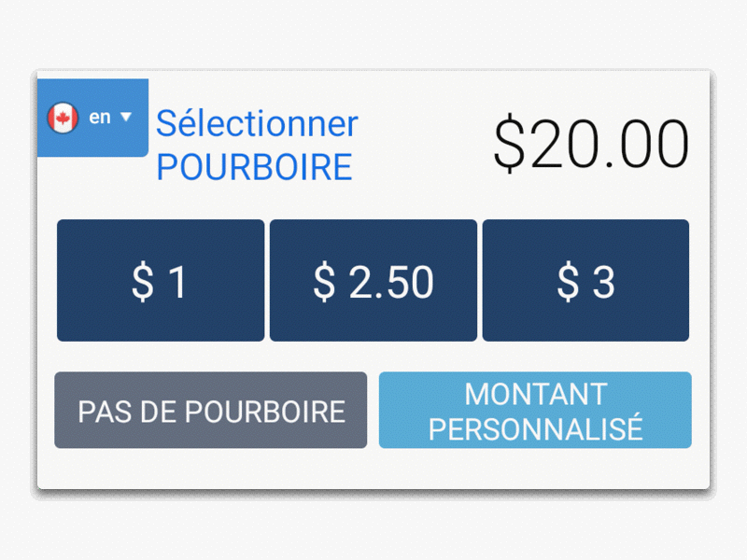Choose the $ 3 tip button
Viewport: 747px width, 560px height.
coord(585,281)
